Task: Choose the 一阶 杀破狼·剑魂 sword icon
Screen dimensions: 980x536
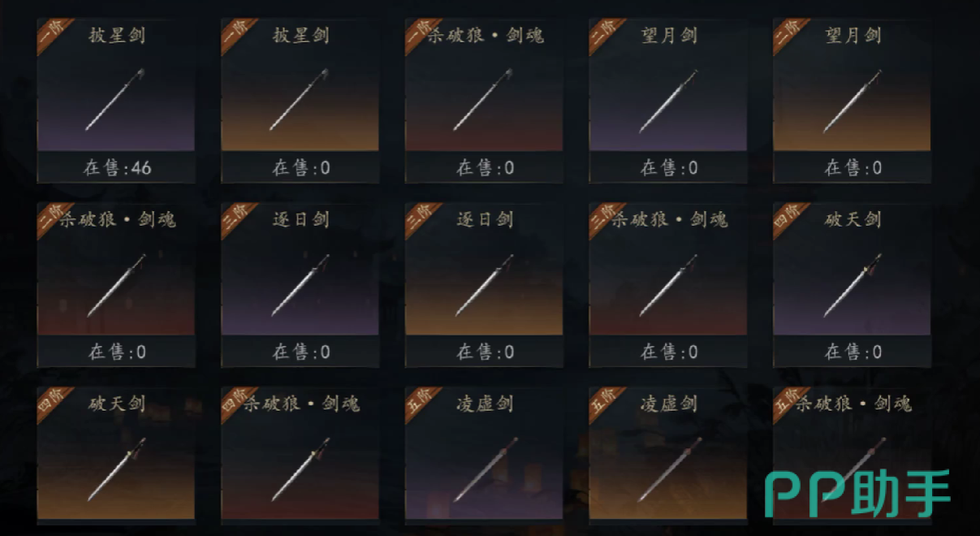Action: (484, 101)
